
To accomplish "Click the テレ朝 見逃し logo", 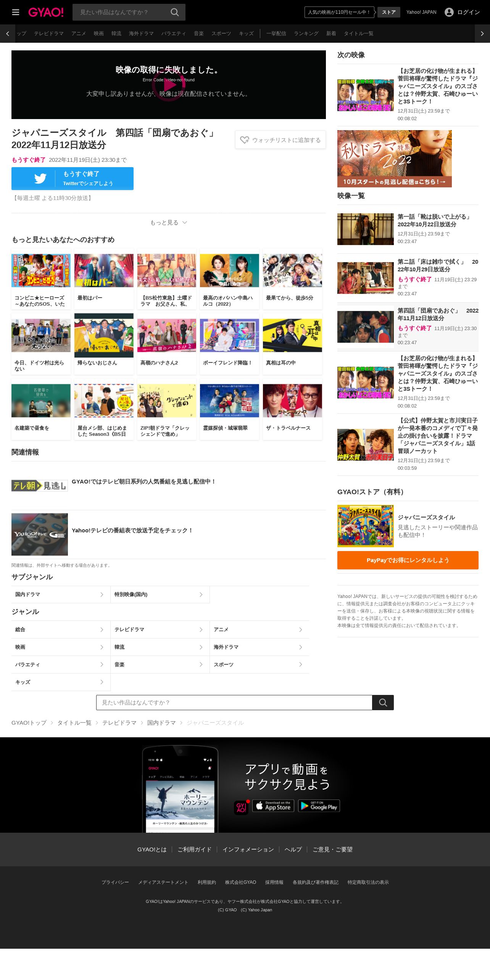I will 40,485.
